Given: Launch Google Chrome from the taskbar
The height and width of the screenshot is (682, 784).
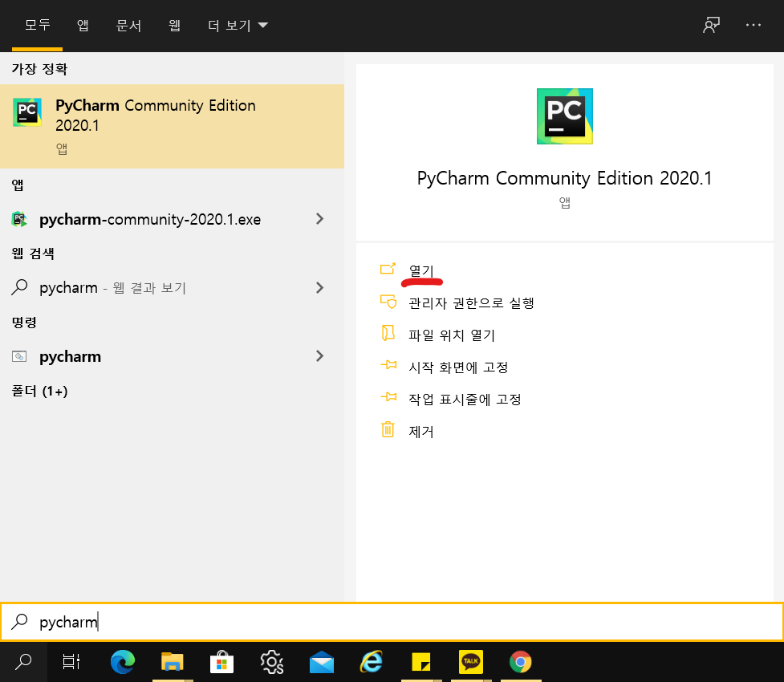Looking at the screenshot, I should click(521, 662).
